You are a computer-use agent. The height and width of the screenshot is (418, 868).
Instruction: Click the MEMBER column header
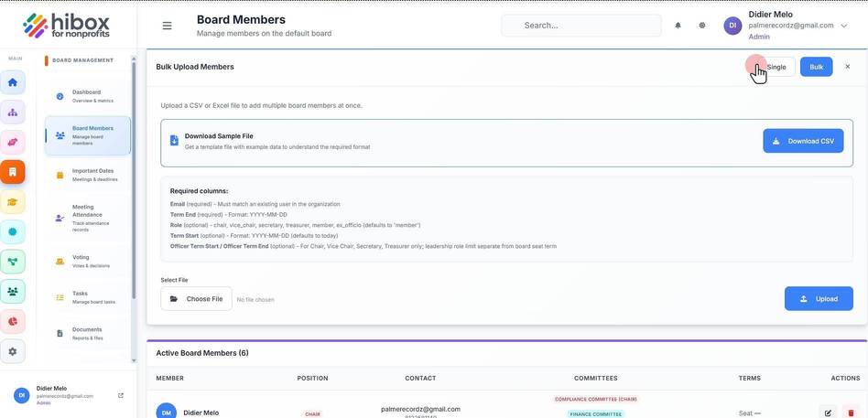[x=170, y=378]
